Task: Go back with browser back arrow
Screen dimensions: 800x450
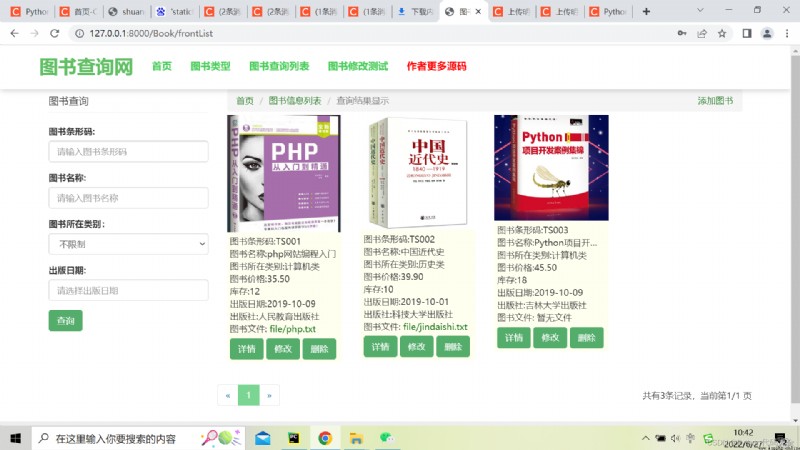Action: pos(14,33)
